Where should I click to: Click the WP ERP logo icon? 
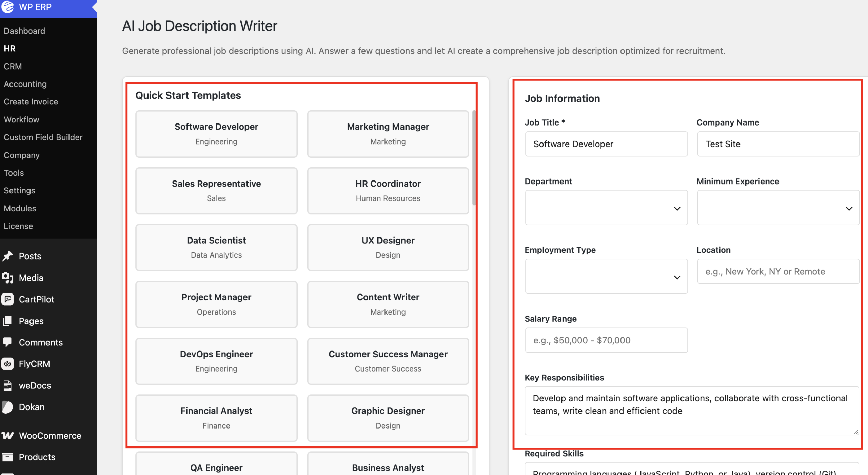click(x=7, y=6)
